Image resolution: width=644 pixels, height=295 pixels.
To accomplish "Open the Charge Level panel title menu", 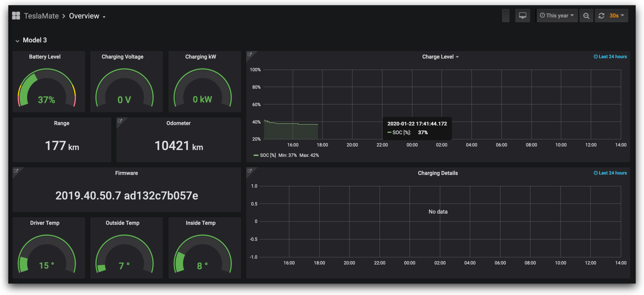I will (x=440, y=57).
